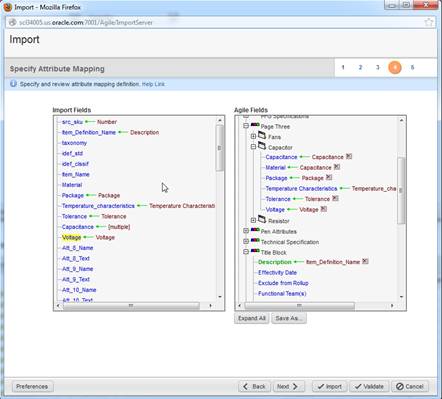Select Att_10_Name import field
The image size is (442, 399).
click(79, 290)
